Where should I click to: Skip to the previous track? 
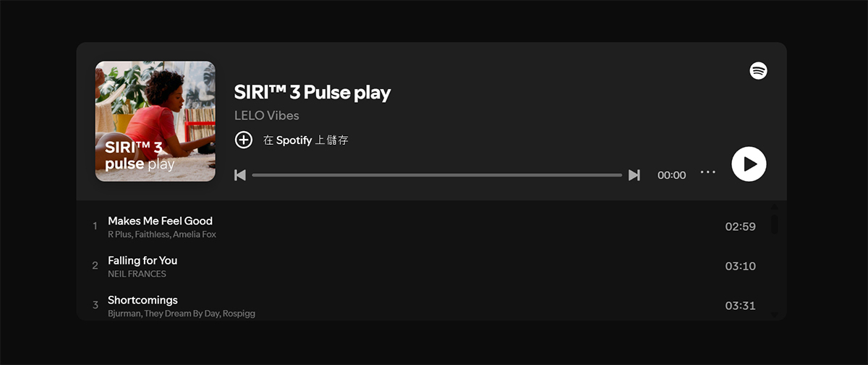click(x=240, y=175)
